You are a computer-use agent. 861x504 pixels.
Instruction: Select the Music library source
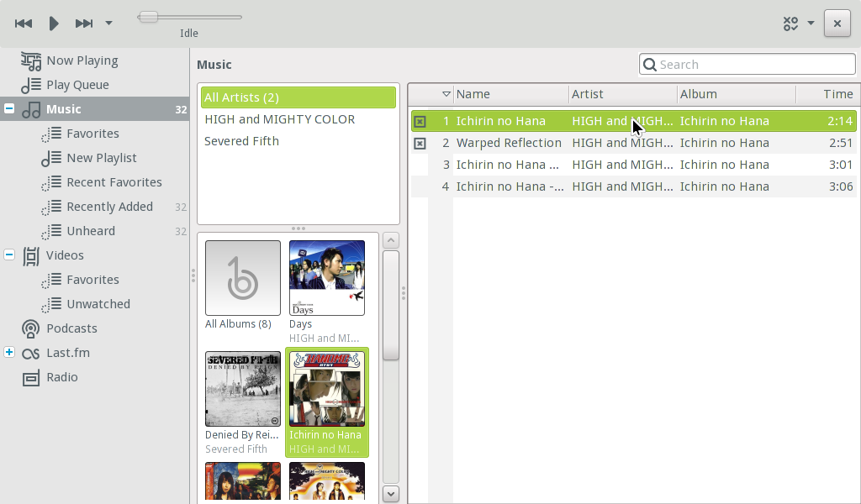click(94, 109)
